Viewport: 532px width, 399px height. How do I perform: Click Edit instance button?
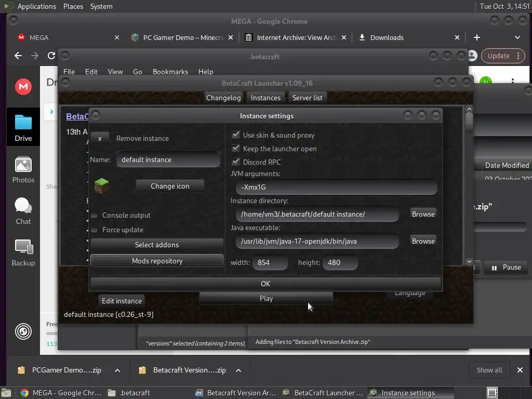point(122,301)
